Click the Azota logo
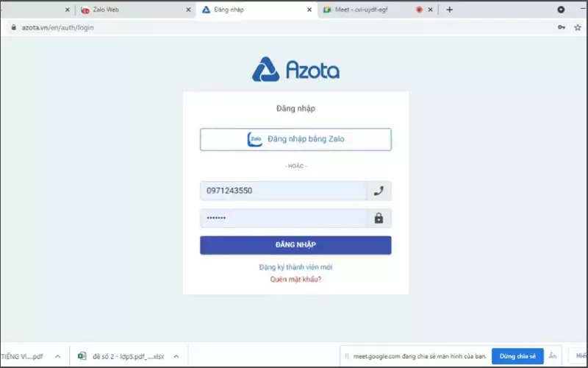This screenshot has height=368, width=588. (295, 69)
